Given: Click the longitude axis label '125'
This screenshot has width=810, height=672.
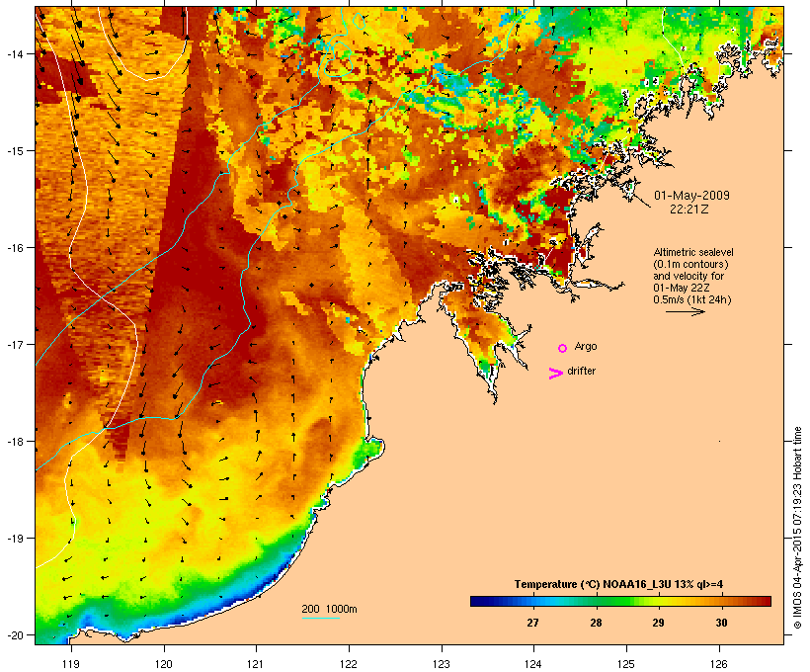Looking at the screenshot, I should 626,664.
